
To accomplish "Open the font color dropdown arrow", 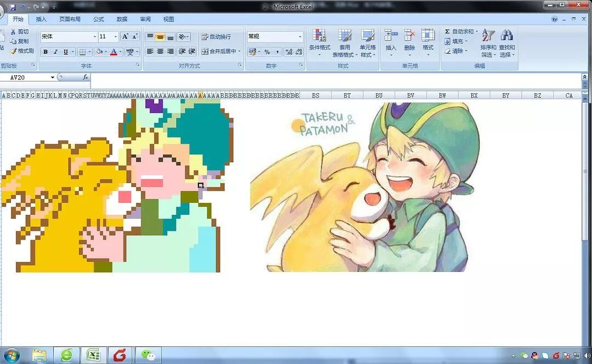I will coord(121,52).
